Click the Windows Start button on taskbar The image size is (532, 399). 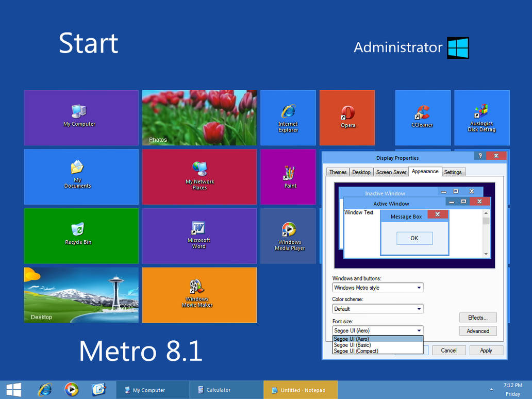pyautogui.click(x=14, y=390)
